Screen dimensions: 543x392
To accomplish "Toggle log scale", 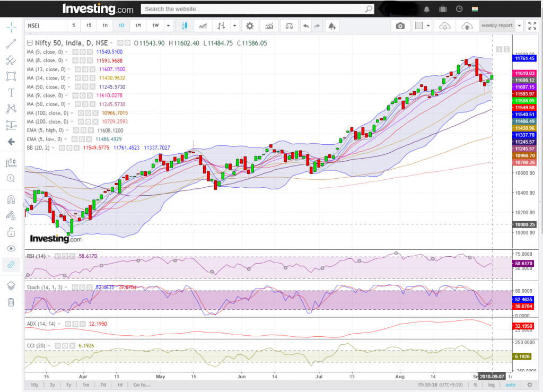I will 492,385.
